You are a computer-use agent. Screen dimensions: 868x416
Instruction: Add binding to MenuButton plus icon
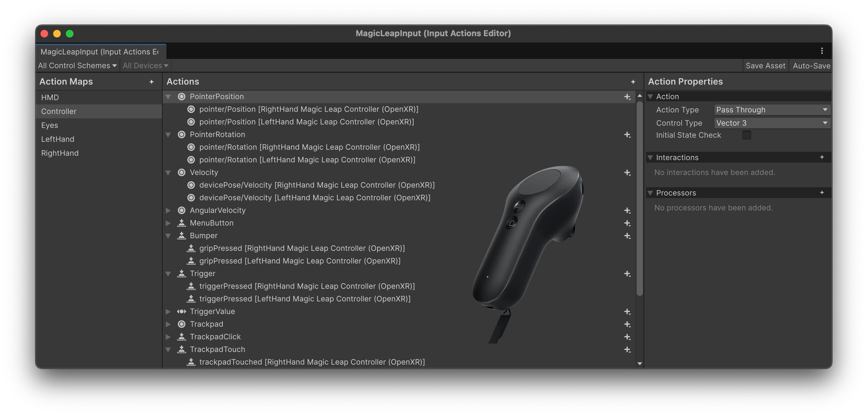(627, 223)
